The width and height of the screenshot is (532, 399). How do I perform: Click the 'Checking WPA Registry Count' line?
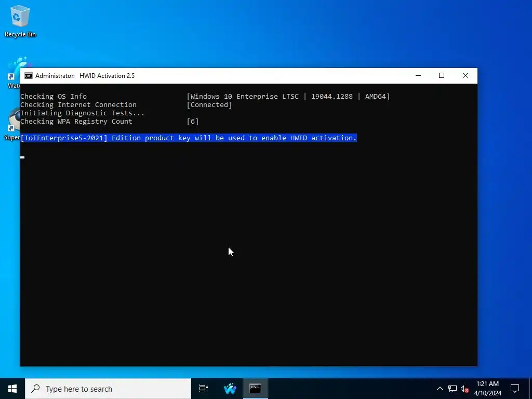coord(76,122)
